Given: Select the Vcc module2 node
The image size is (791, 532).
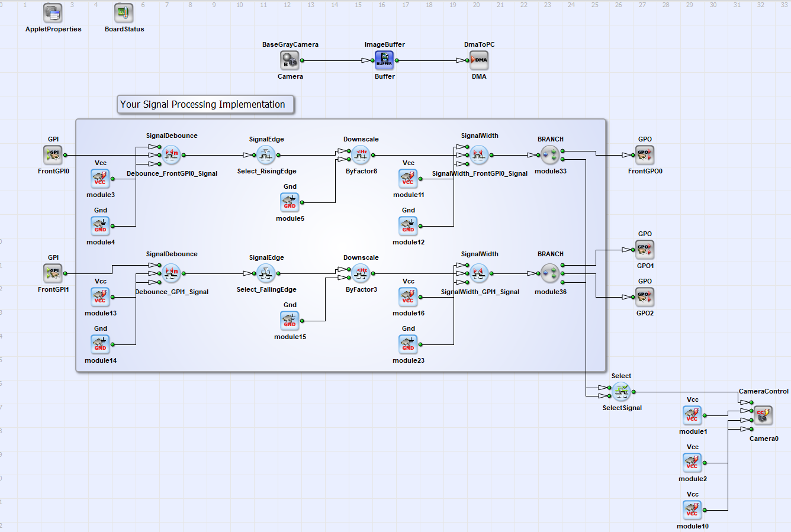Looking at the screenshot, I should (x=693, y=463).
